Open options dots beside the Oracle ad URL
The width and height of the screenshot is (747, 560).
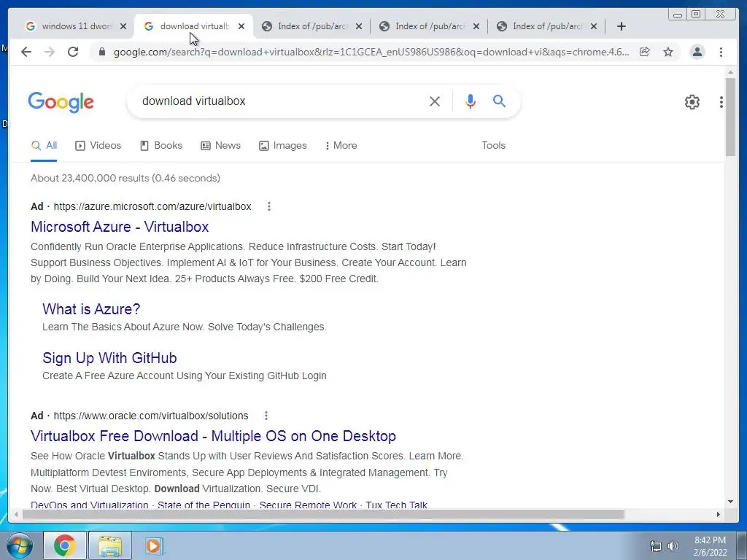(x=266, y=416)
